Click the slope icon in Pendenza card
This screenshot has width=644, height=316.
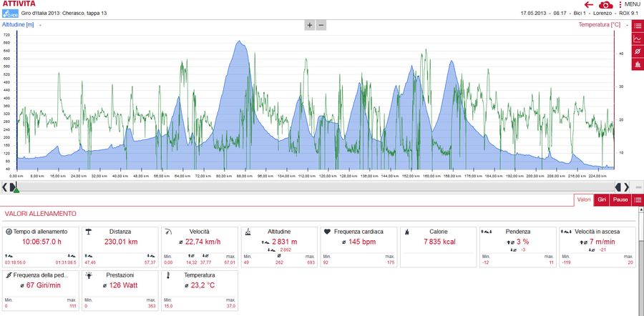coord(487,232)
